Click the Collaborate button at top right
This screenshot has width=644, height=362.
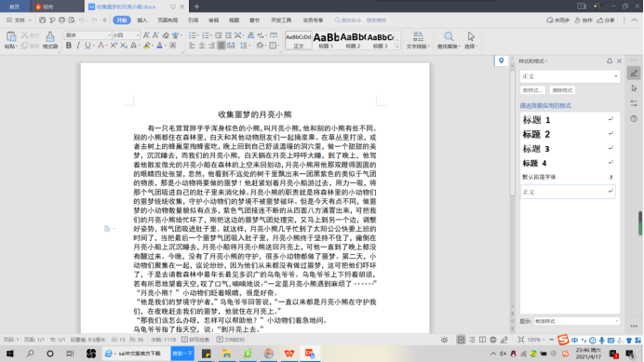coord(584,20)
